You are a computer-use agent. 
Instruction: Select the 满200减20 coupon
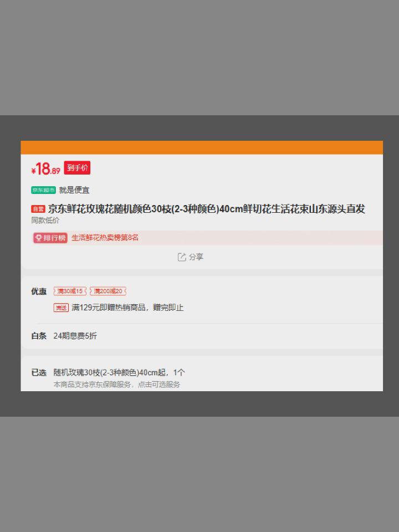(108, 291)
